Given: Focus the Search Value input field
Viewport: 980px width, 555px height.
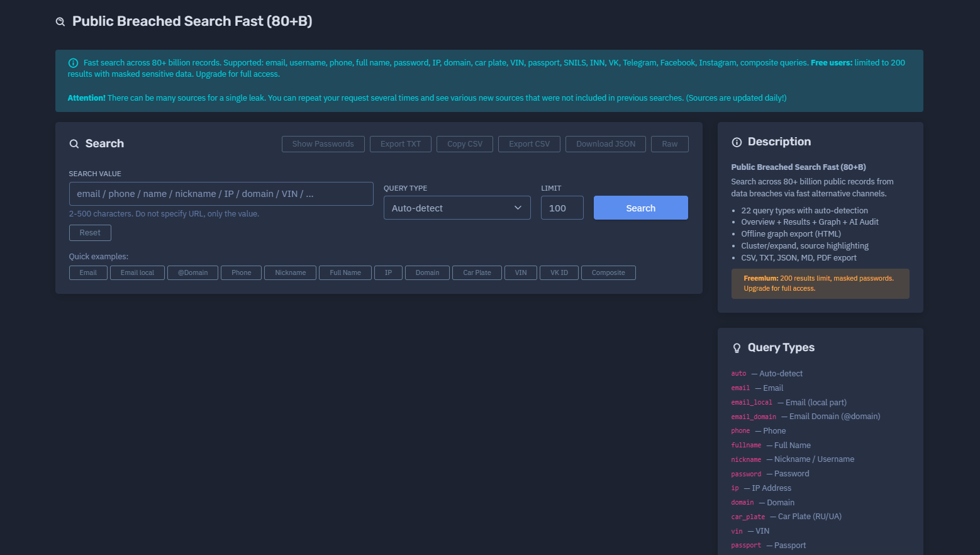Looking at the screenshot, I should (221, 194).
